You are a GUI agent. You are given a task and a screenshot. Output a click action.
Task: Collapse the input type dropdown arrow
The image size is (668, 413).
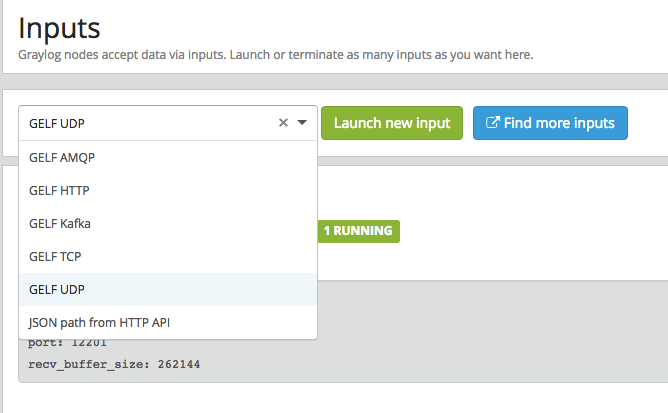click(302, 123)
